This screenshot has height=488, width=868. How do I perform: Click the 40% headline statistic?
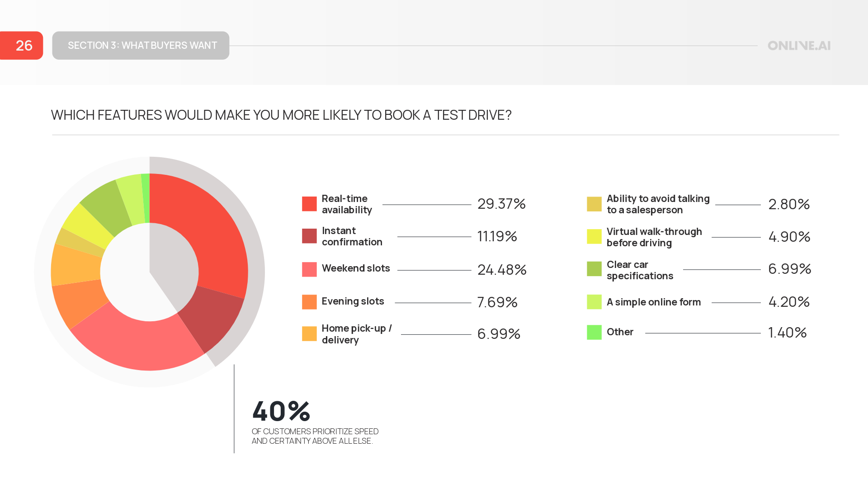coord(281,411)
